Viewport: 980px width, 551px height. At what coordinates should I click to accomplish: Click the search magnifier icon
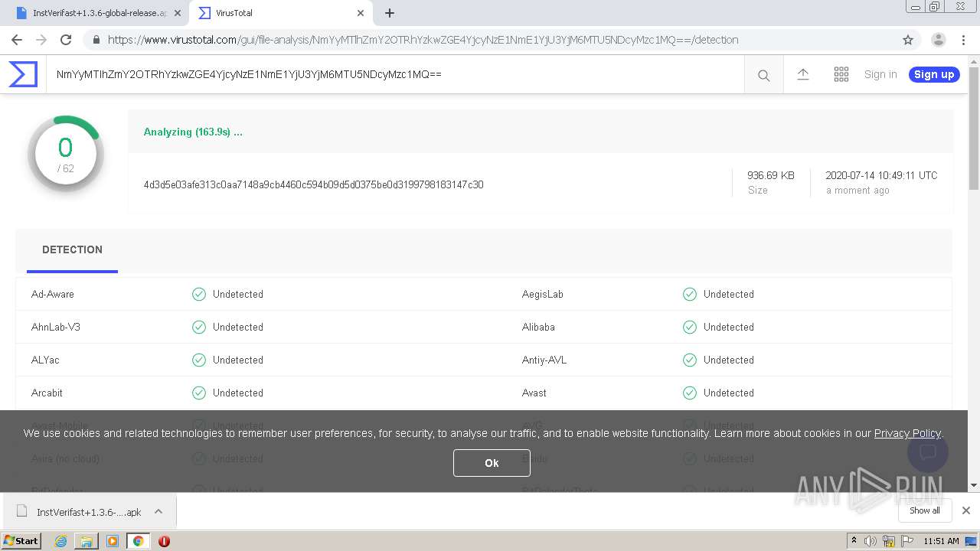click(x=763, y=75)
